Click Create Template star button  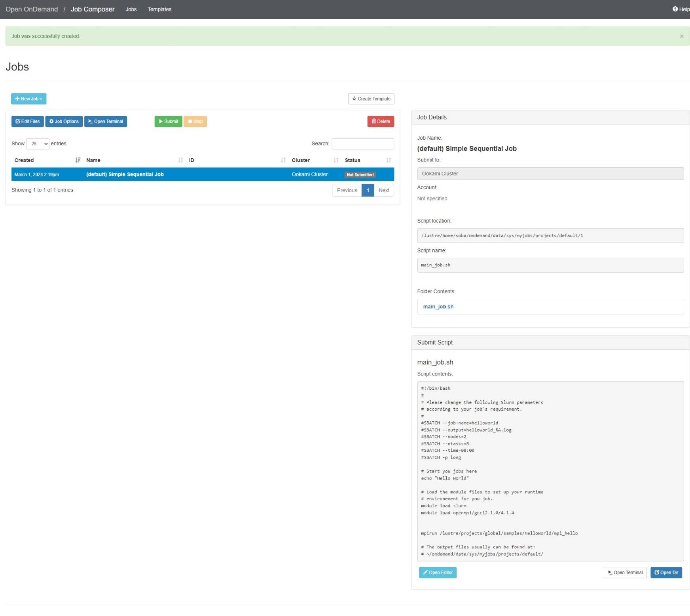371,99
